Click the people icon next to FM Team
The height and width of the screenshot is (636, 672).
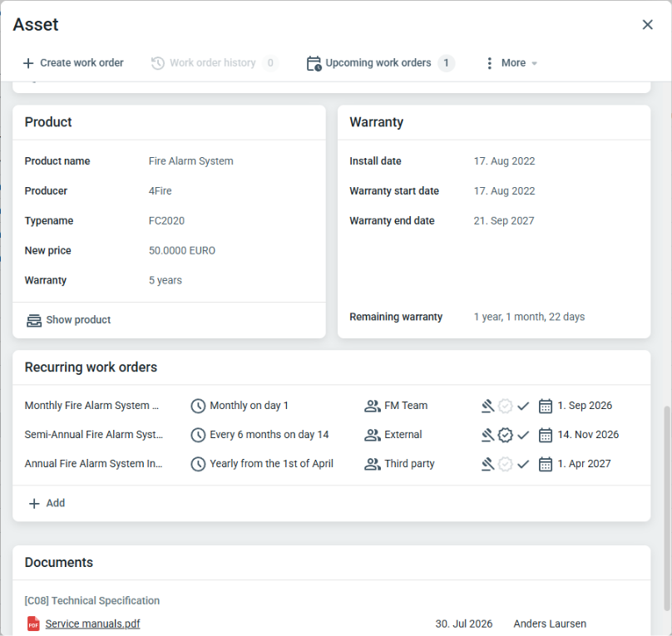(373, 406)
